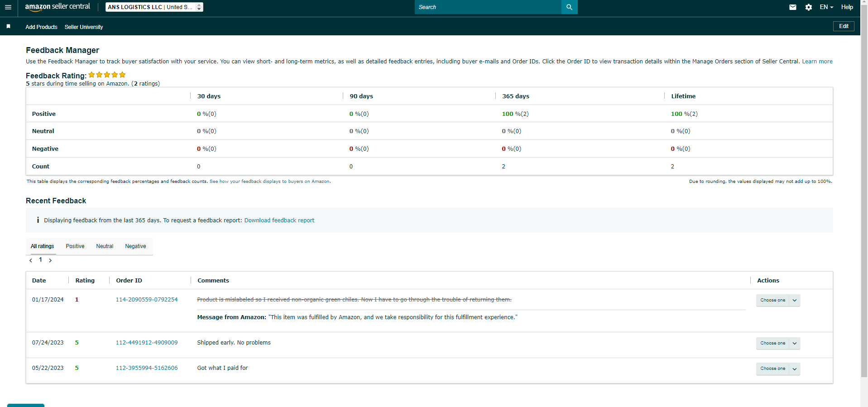Click the magnifier search button
Screen dimensions: 868x407
click(x=569, y=7)
